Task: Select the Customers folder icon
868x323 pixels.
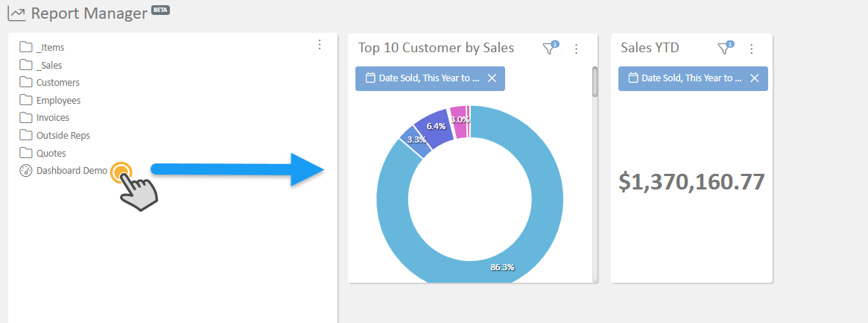Action: 26,83
